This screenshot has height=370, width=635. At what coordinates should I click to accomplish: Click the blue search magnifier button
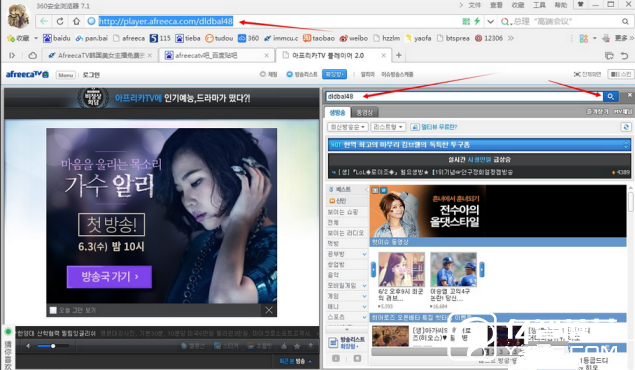(611, 96)
